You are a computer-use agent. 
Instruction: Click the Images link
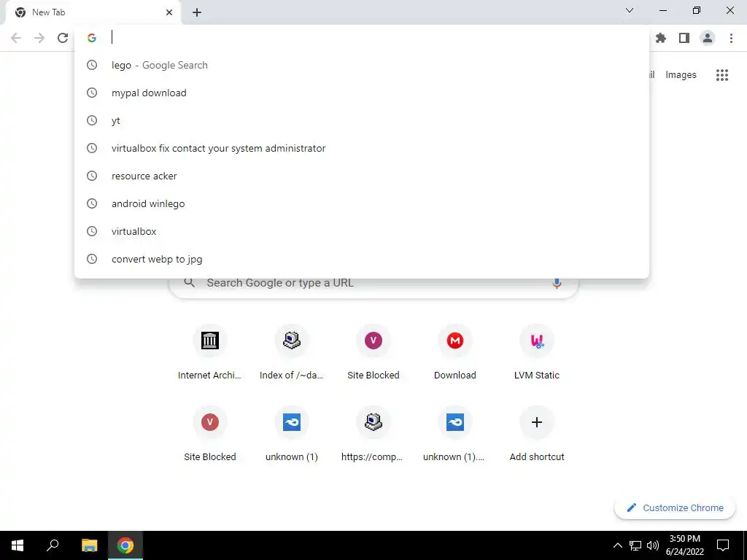(x=681, y=75)
